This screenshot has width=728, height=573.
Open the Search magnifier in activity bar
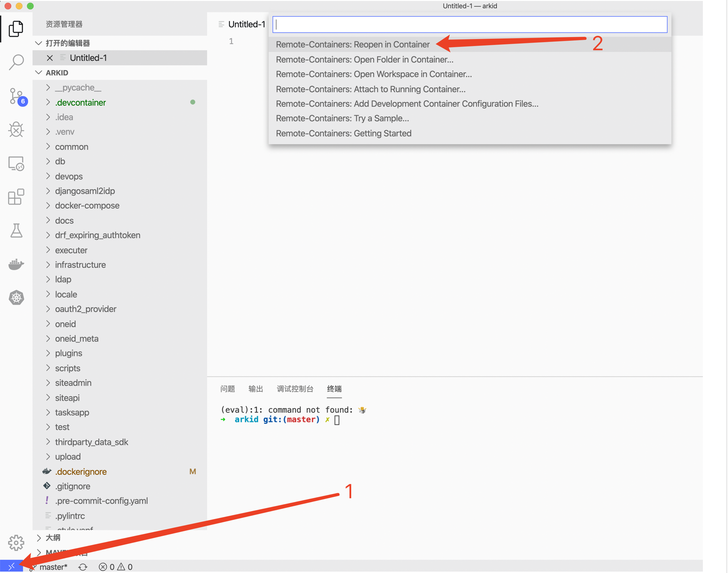[x=16, y=62]
